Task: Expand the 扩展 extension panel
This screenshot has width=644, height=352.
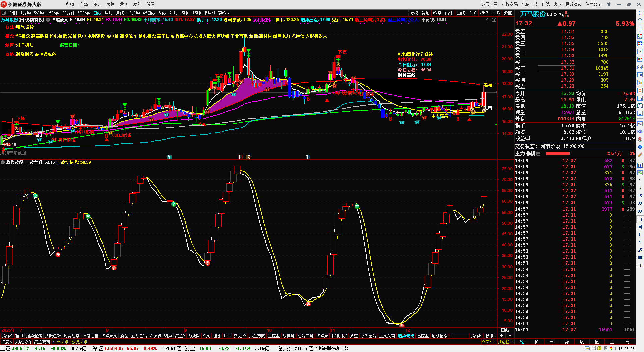Action: 7,342
